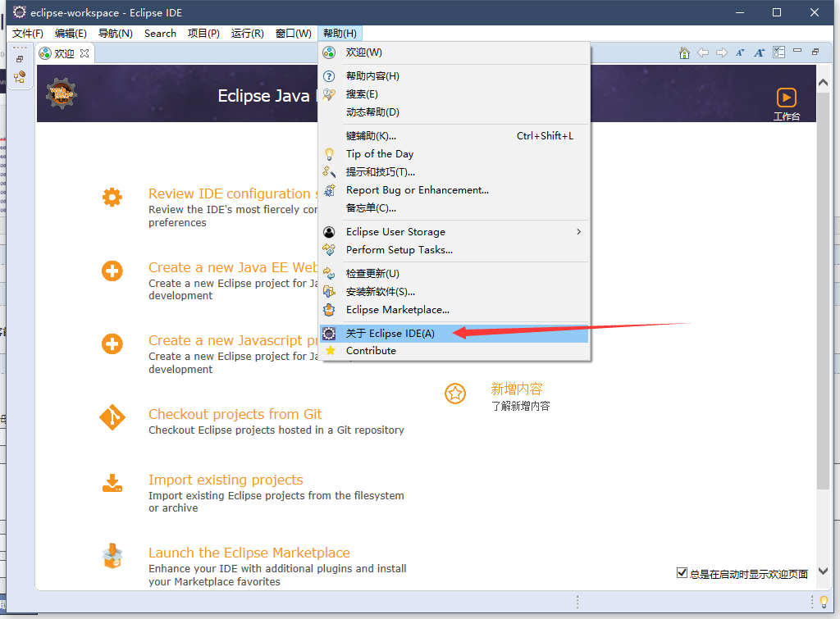840x619 pixels.
Task: Select the 欢迎 tab
Action: coord(64,53)
